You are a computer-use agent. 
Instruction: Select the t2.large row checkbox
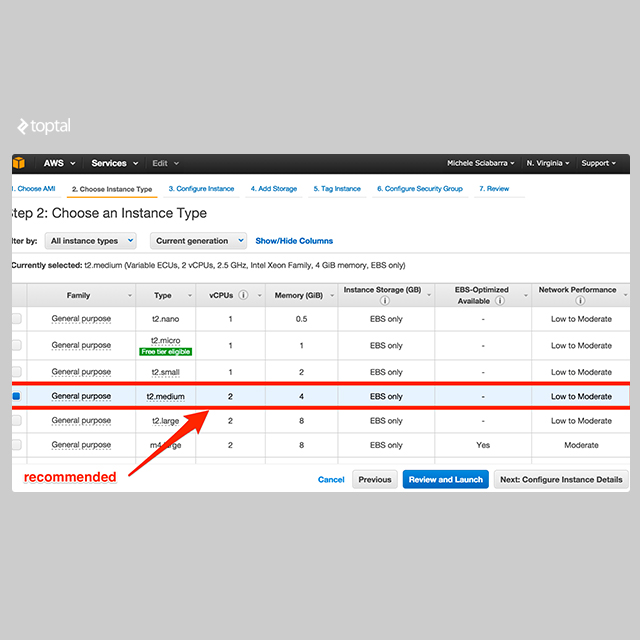(x=16, y=420)
